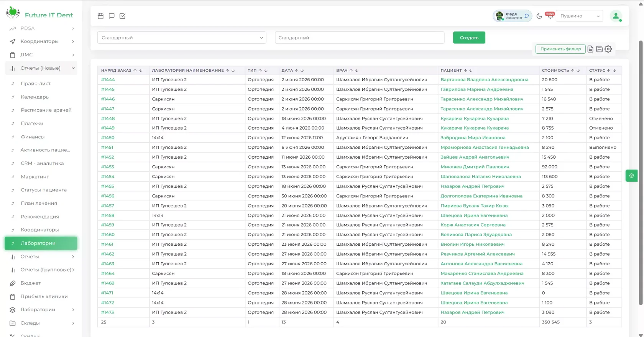
Task: Toggle dark mode moon icon
Action: (539, 16)
